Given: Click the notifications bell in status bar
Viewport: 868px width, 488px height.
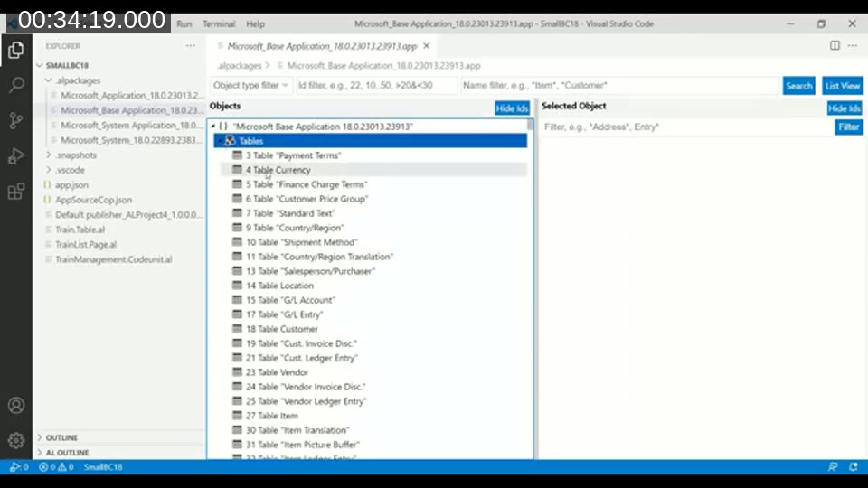Looking at the screenshot, I should point(853,467).
